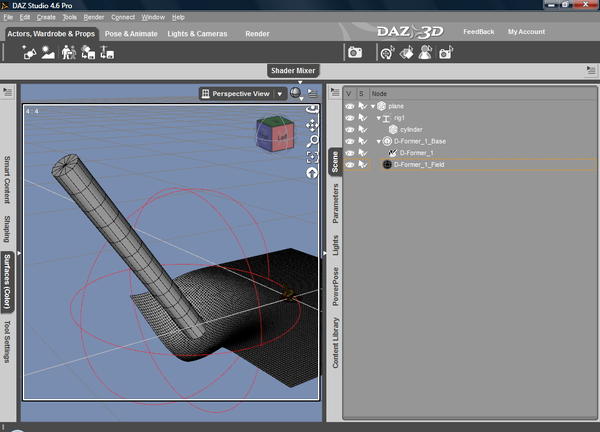This screenshot has height=432, width=600.
Task: Toggle selectability arrow for D-Former_1_Field
Action: [362, 165]
